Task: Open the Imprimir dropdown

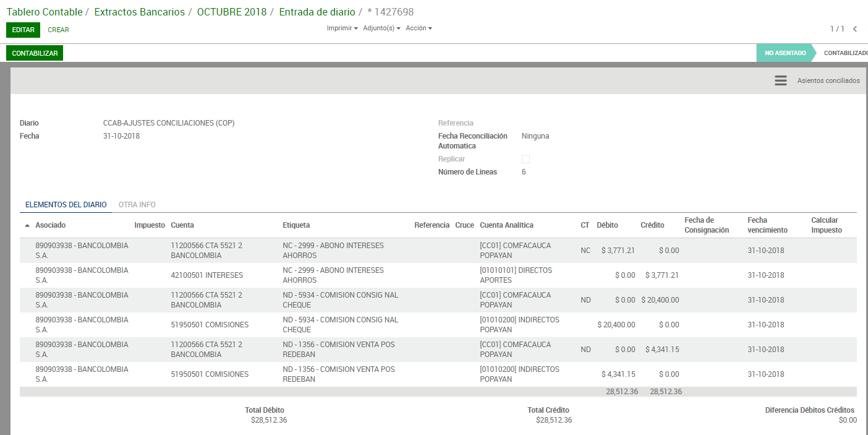Action: click(x=342, y=28)
